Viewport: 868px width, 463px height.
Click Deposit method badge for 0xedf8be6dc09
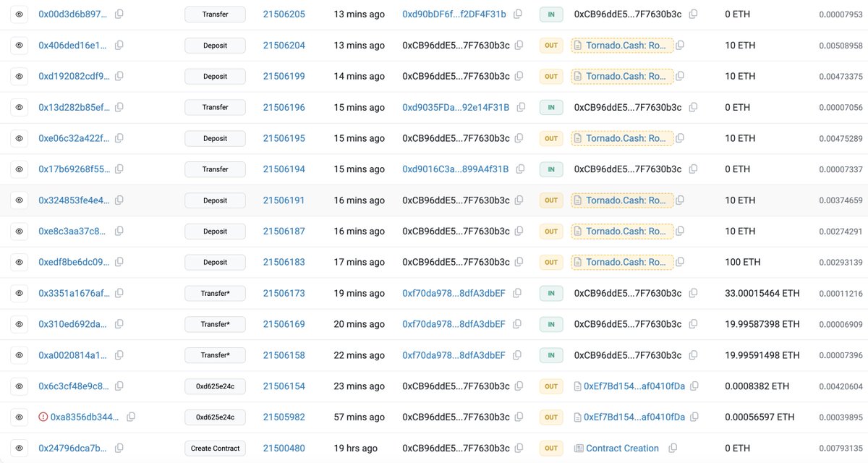[215, 262]
